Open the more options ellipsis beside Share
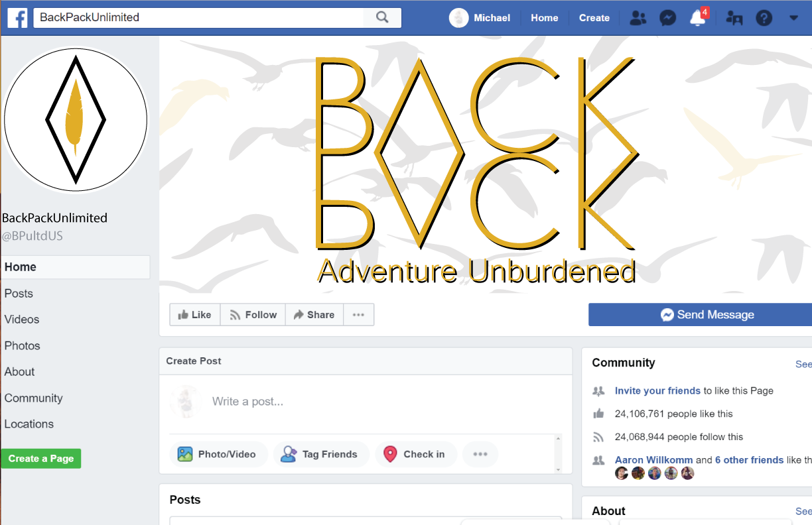The height and width of the screenshot is (525, 812). point(359,315)
